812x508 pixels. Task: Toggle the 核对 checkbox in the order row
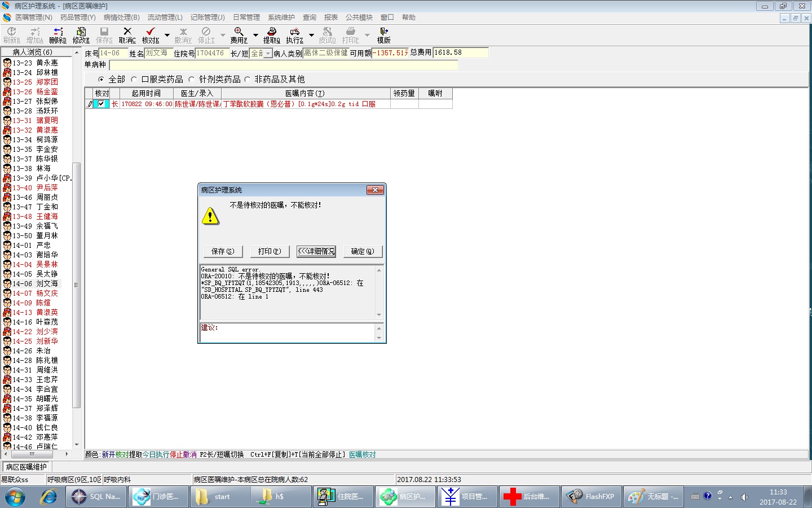click(101, 104)
